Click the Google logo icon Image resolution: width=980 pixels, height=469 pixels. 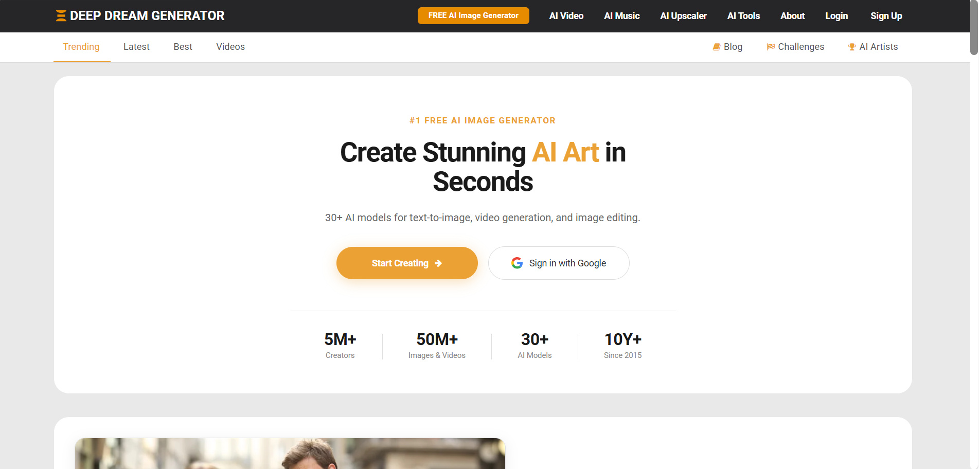tap(517, 263)
